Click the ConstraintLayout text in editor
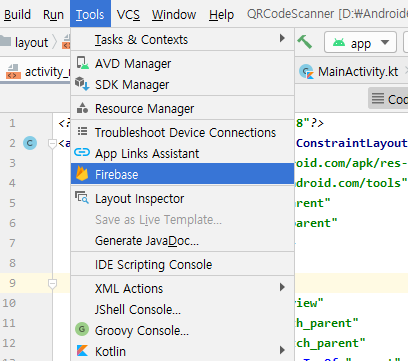The width and height of the screenshot is (408, 361). tap(352, 143)
